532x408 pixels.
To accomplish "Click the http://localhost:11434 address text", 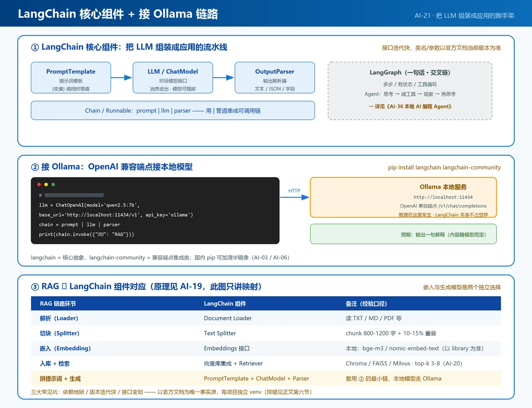I will pos(443,197).
